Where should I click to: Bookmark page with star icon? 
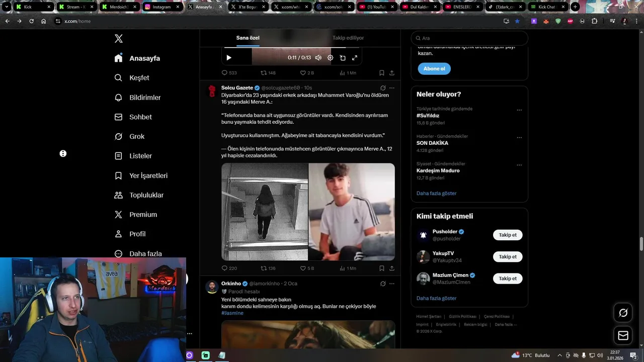click(x=517, y=21)
